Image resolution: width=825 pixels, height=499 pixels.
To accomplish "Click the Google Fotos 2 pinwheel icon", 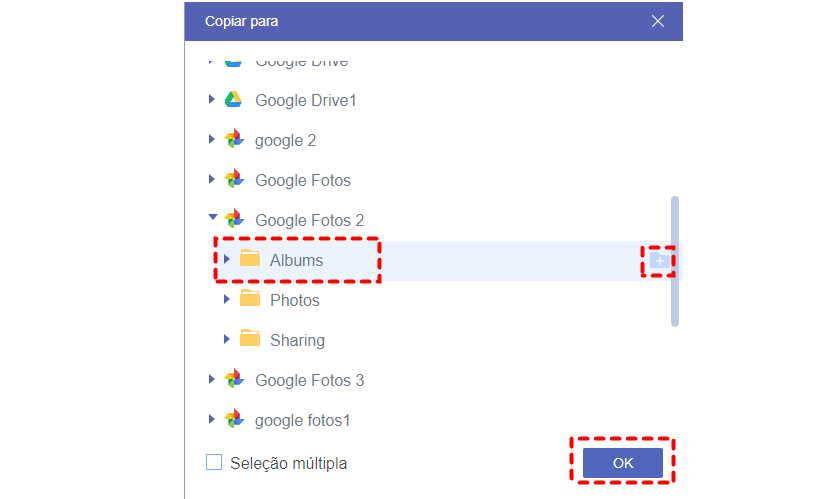I will 234,220.
